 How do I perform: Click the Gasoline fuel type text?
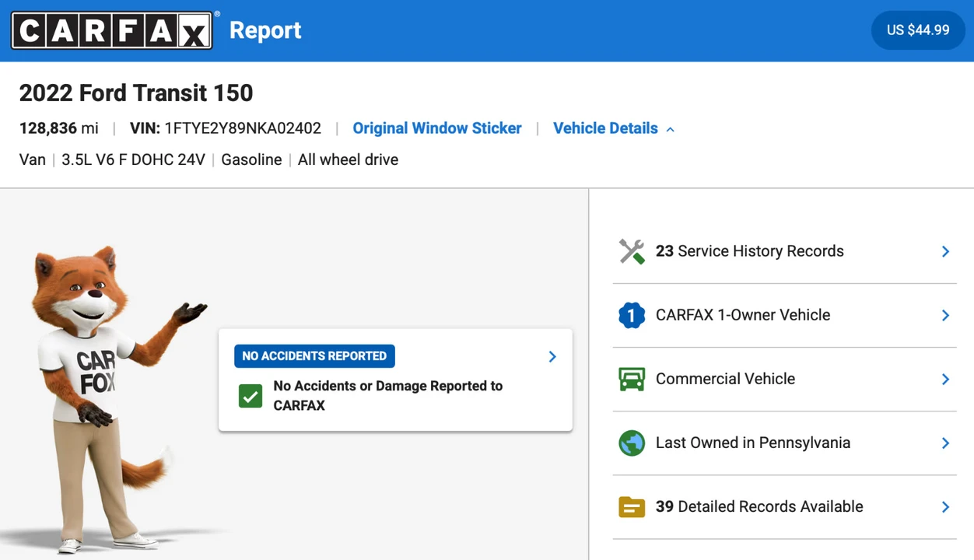click(x=251, y=159)
